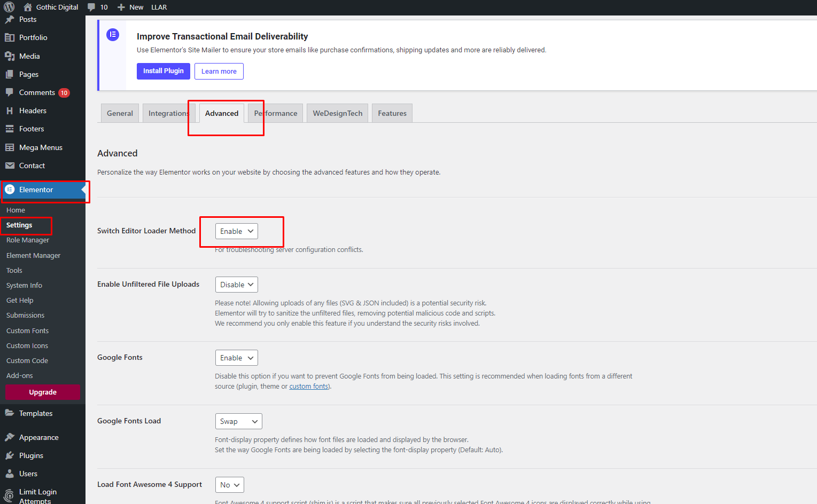Open Enable Unfiltered File Uploads dropdown
Image resolution: width=817 pixels, height=504 pixels.
[x=237, y=285]
